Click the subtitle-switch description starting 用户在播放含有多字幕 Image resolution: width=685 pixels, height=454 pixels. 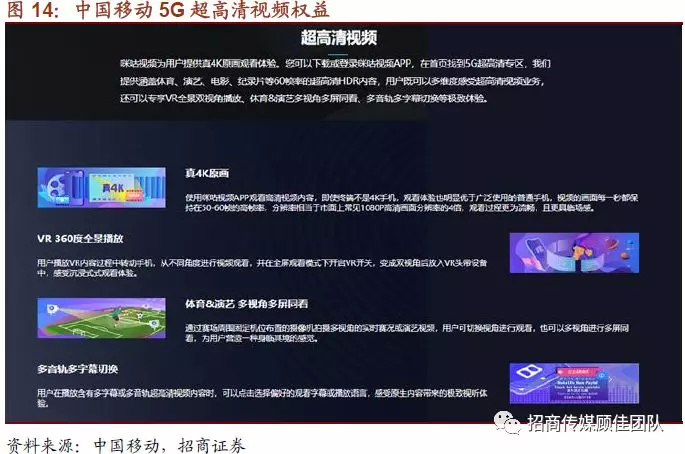pyautogui.click(x=262, y=398)
